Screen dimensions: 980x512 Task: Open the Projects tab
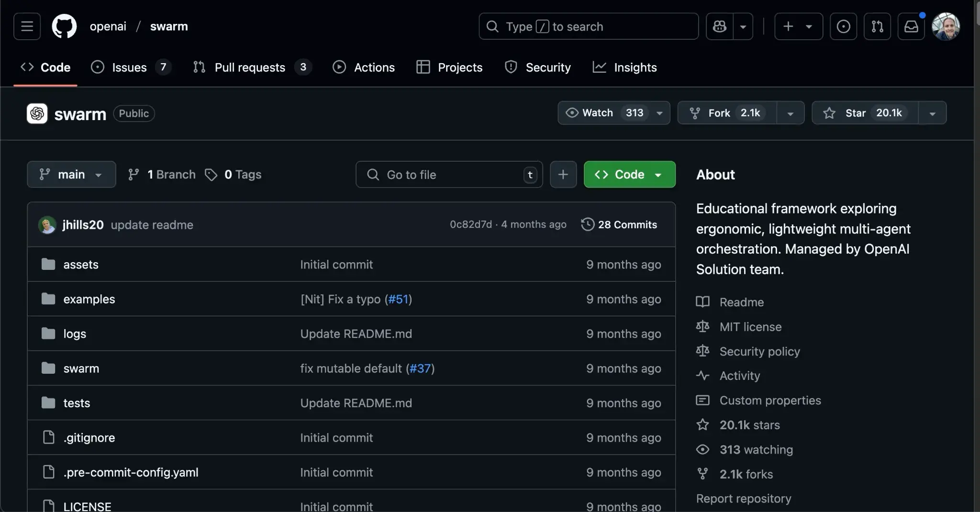click(450, 67)
